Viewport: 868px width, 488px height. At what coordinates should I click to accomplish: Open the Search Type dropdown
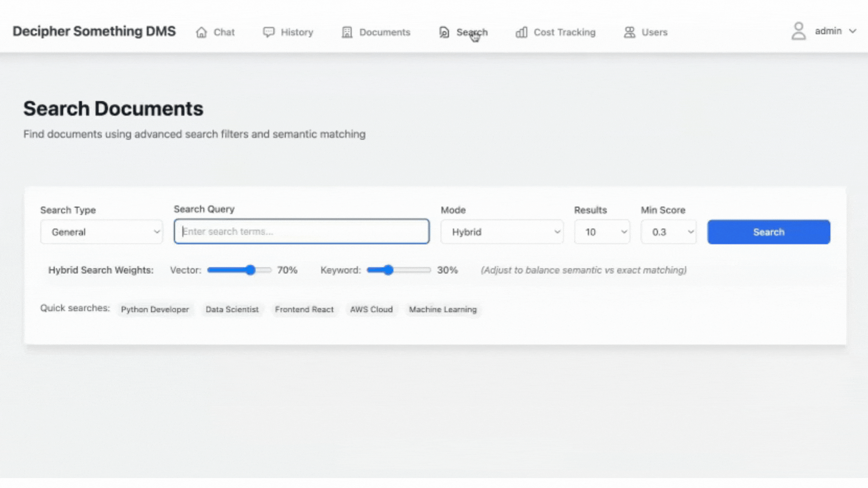pos(101,232)
